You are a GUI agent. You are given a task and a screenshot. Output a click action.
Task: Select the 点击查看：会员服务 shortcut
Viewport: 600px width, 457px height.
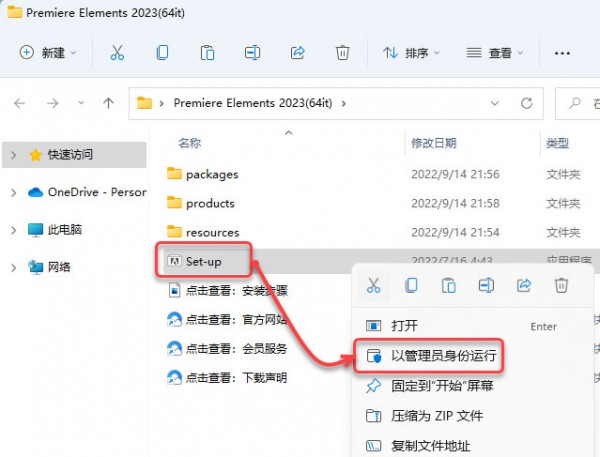(227, 349)
